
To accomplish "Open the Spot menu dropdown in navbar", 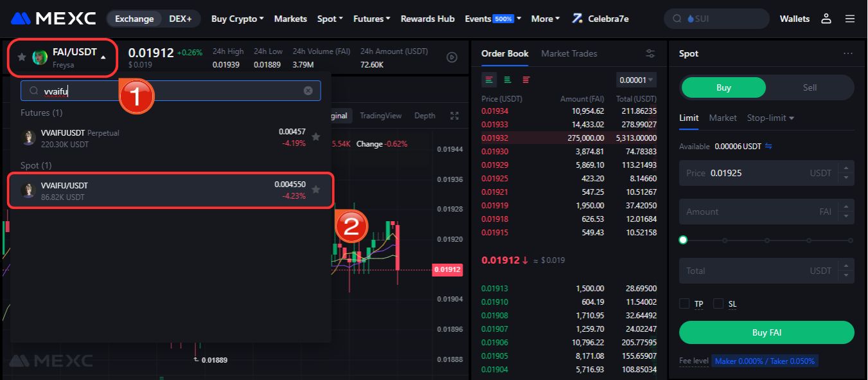I will pyautogui.click(x=330, y=19).
